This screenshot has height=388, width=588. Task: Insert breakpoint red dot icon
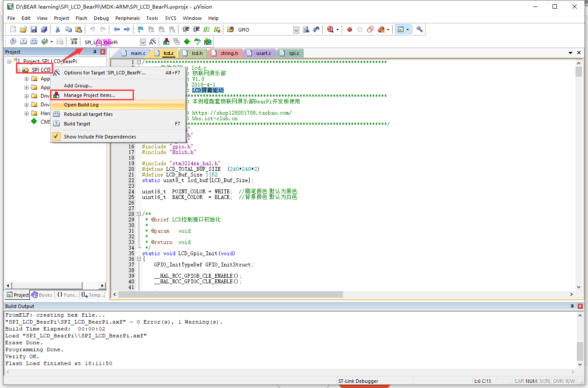pyautogui.click(x=350, y=29)
